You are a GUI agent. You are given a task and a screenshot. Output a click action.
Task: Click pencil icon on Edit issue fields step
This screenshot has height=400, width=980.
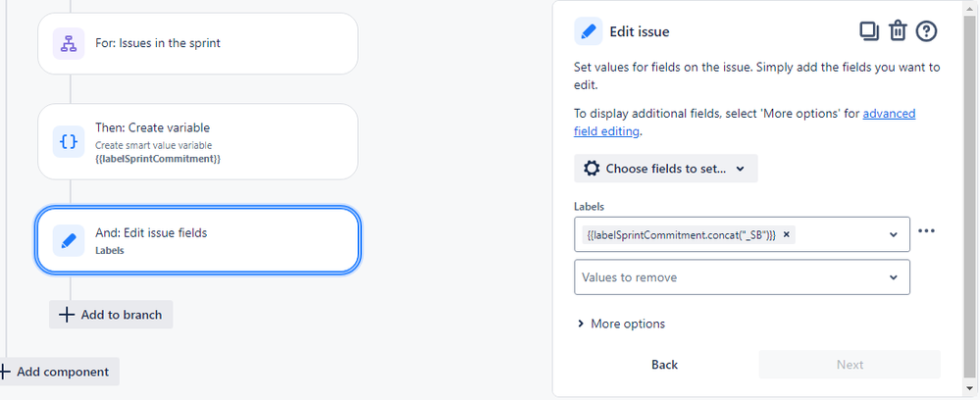(69, 240)
